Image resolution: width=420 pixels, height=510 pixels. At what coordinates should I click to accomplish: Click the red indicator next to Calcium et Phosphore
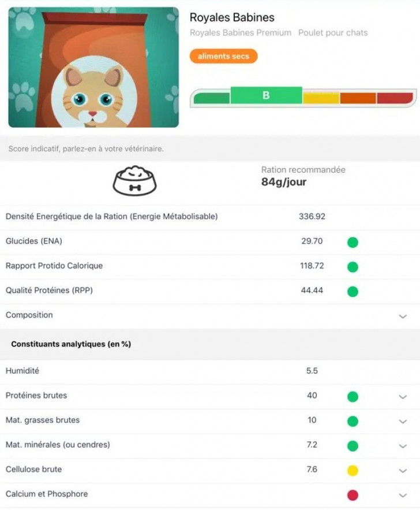352,495
